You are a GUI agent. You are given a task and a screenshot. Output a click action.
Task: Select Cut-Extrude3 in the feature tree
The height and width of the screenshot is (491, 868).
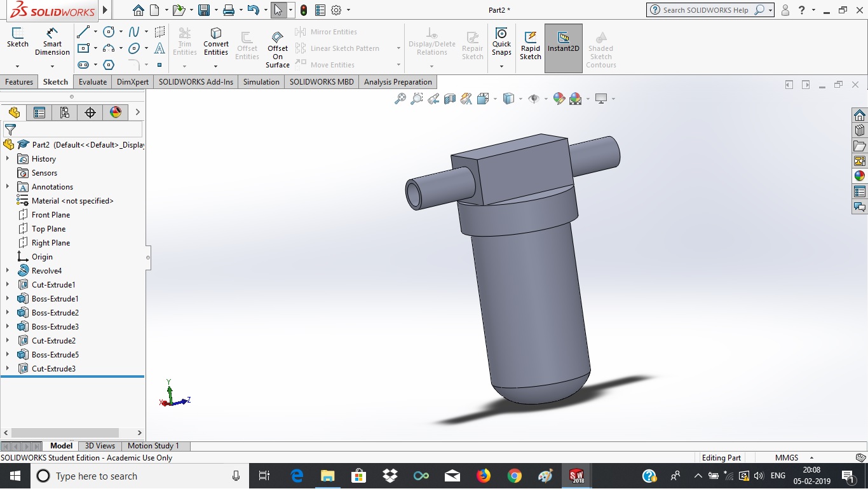(53, 369)
